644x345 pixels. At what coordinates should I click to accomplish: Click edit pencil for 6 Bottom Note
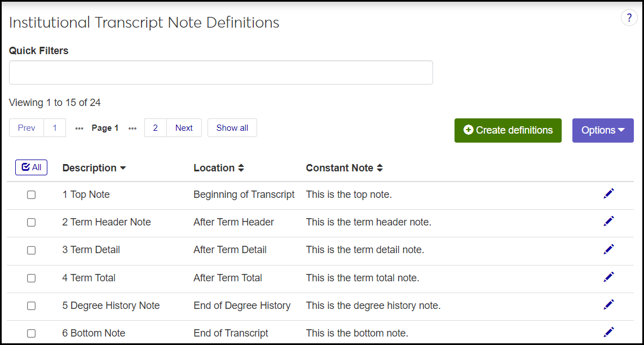(608, 333)
